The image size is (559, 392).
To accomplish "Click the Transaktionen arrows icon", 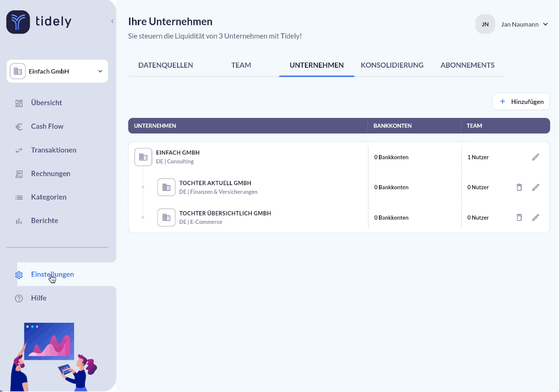I will (19, 150).
